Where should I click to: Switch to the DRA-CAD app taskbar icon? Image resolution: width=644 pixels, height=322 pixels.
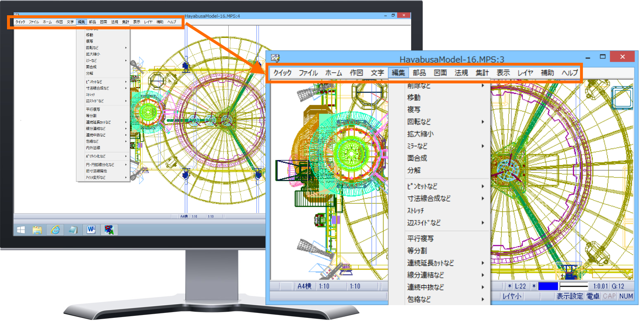click(x=110, y=230)
